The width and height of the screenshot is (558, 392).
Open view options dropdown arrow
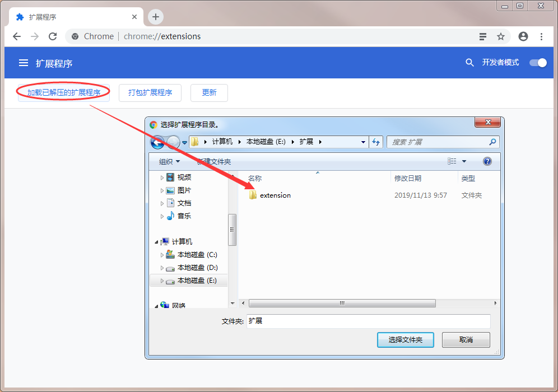[464, 161]
